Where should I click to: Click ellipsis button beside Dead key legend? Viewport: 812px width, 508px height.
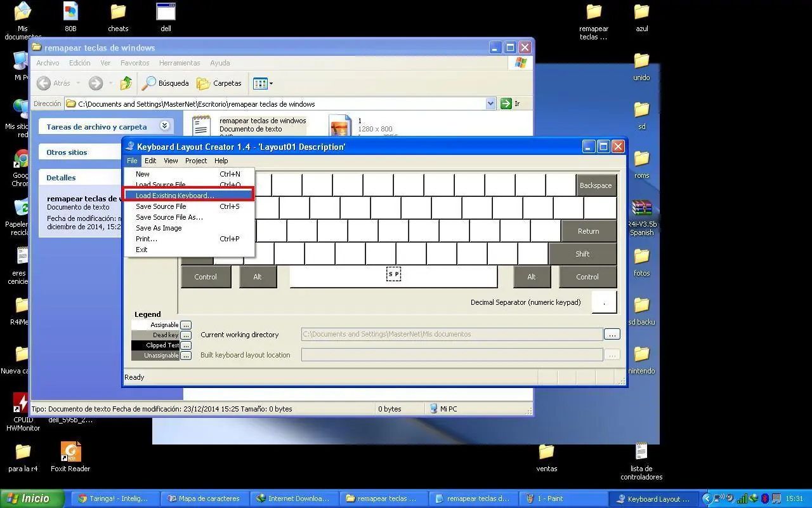(186, 335)
